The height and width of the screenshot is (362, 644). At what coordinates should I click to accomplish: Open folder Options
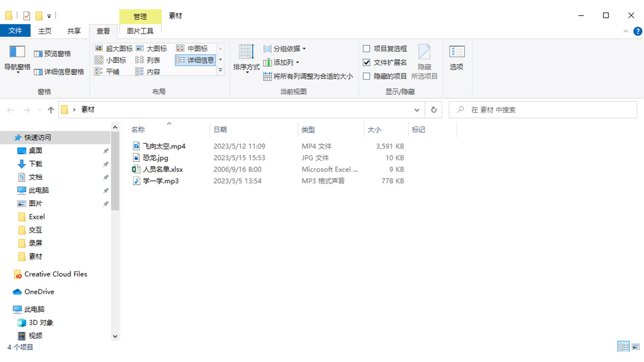pyautogui.click(x=457, y=57)
